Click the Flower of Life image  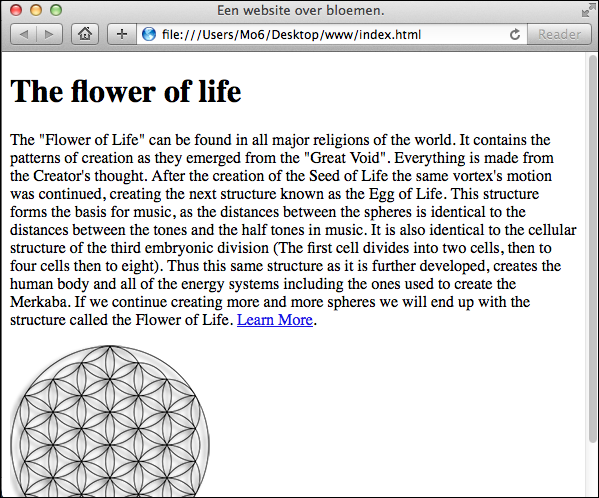pyautogui.click(x=110, y=421)
